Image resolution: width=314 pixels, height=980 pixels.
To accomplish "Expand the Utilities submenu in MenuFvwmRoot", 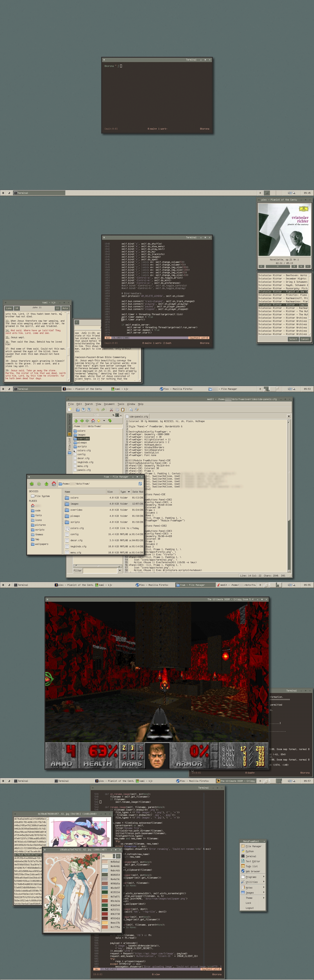I will tap(253, 882).
